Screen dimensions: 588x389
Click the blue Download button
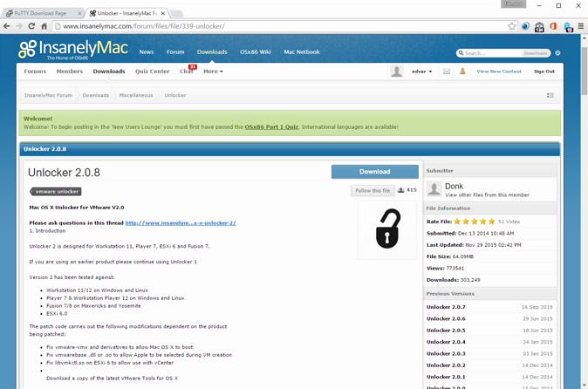coord(374,172)
